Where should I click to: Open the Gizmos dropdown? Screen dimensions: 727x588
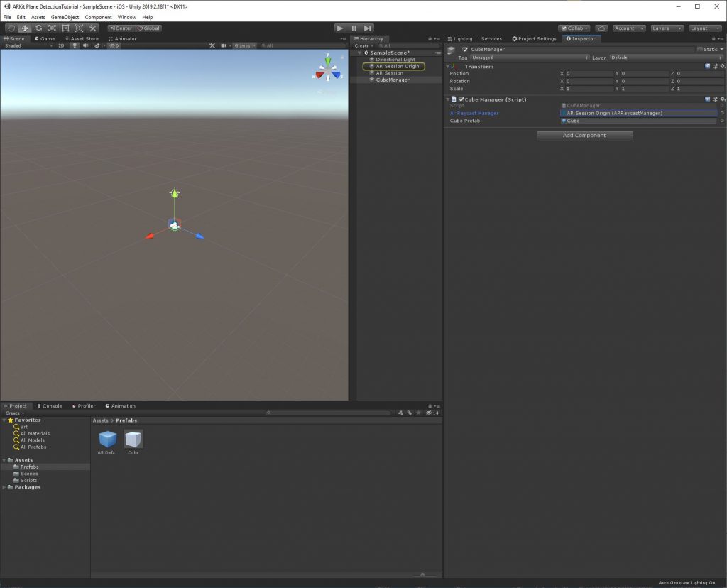[x=245, y=46]
